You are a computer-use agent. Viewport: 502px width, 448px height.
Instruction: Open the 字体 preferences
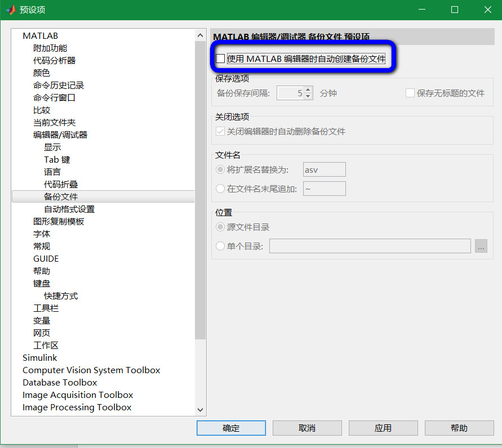pos(42,234)
